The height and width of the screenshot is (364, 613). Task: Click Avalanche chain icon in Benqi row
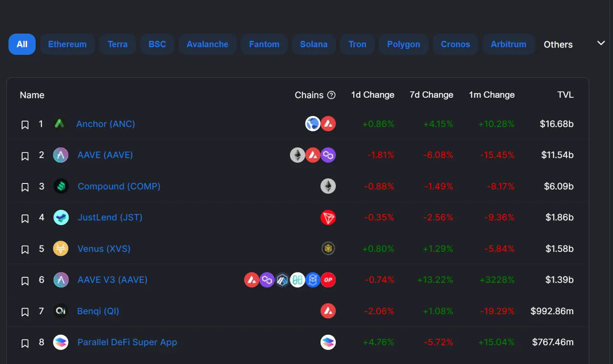click(x=328, y=311)
